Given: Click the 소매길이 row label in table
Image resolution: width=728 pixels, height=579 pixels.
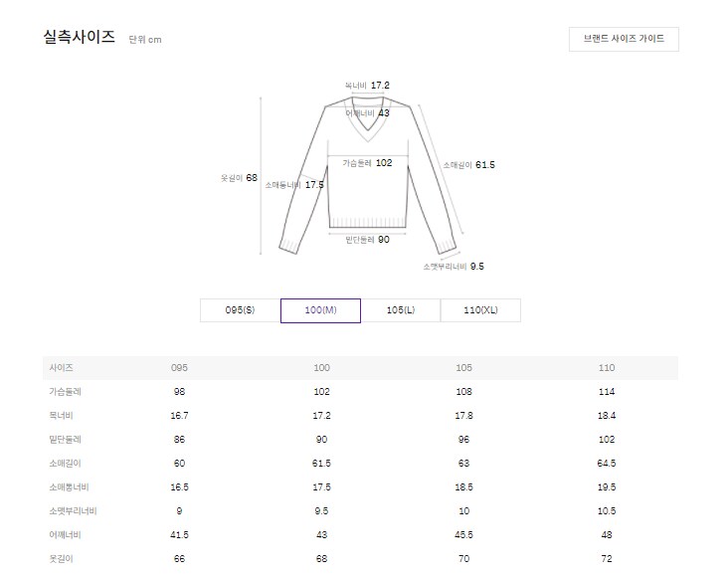Looking at the screenshot, I should coord(65,463).
